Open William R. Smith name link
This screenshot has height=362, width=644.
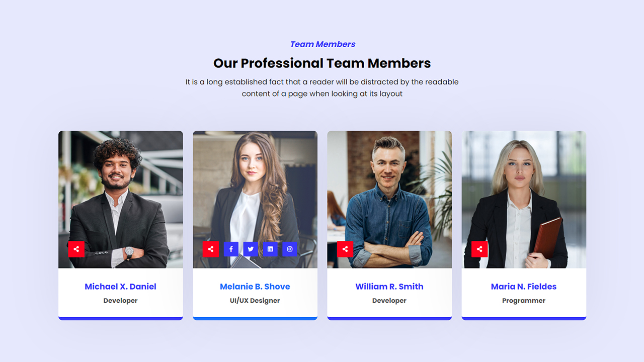pos(389,287)
